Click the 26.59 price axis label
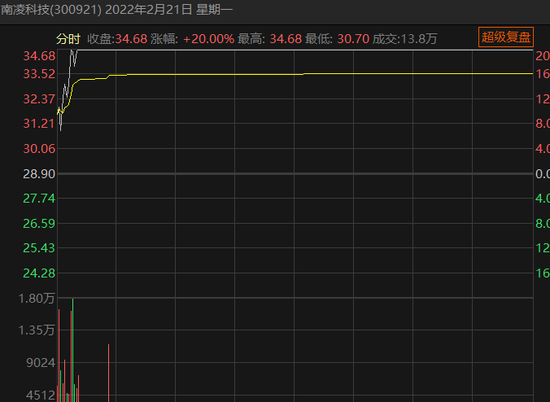Image resolution: width=550 pixels, height=402 pixels. pos(39,223)
